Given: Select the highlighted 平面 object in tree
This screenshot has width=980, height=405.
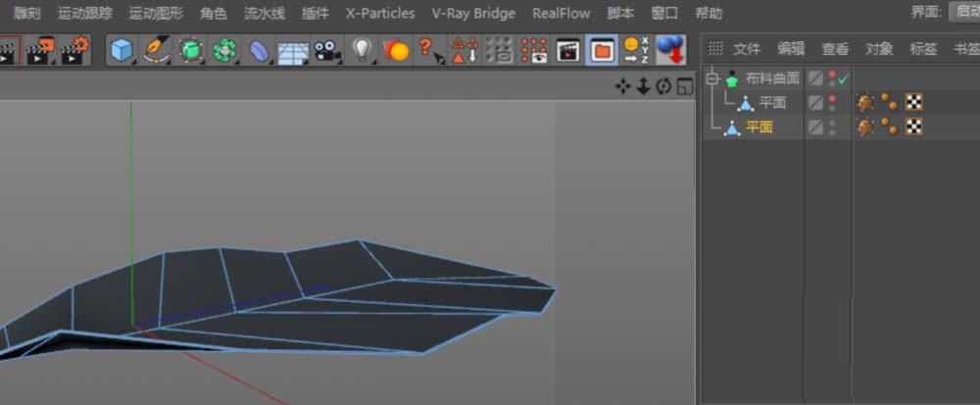Looking at the screenshot, I should 759,127.
